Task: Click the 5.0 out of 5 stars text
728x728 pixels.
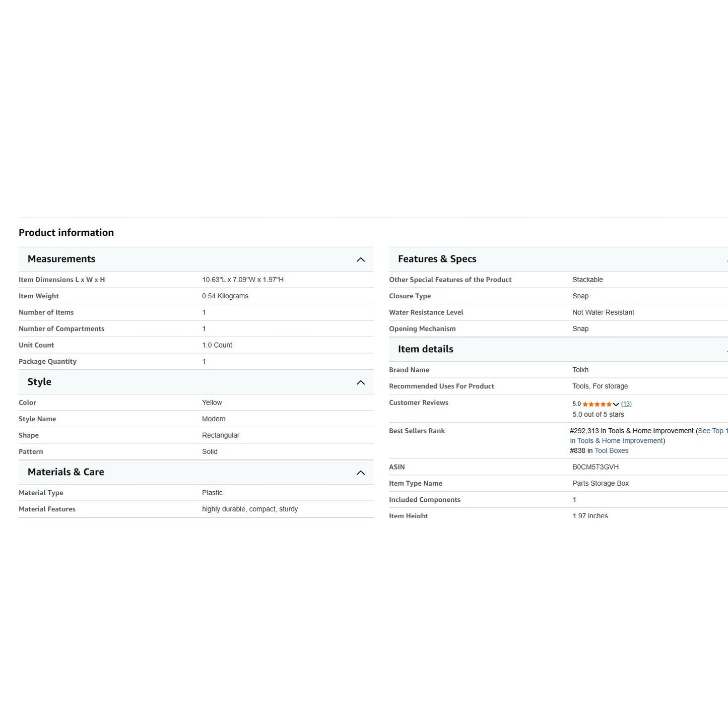Action: 598,415
